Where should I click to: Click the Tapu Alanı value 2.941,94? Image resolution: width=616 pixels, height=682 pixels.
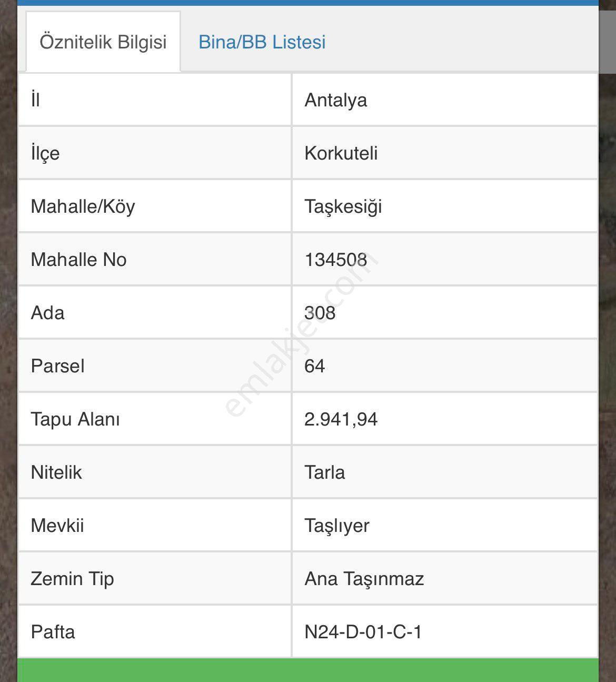point(341,419)
